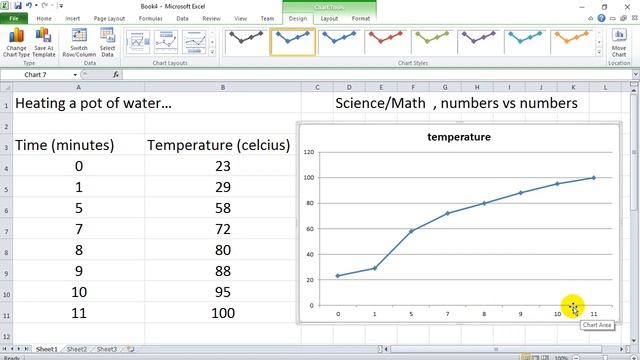
Task: Switch to the Insert tab
Action: [x=73, y=18]
